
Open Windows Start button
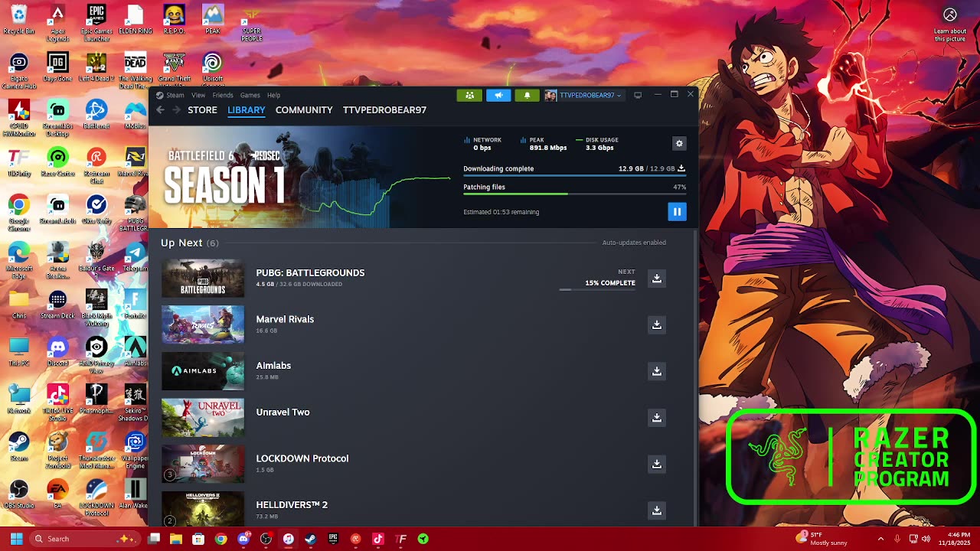[16, 539]
